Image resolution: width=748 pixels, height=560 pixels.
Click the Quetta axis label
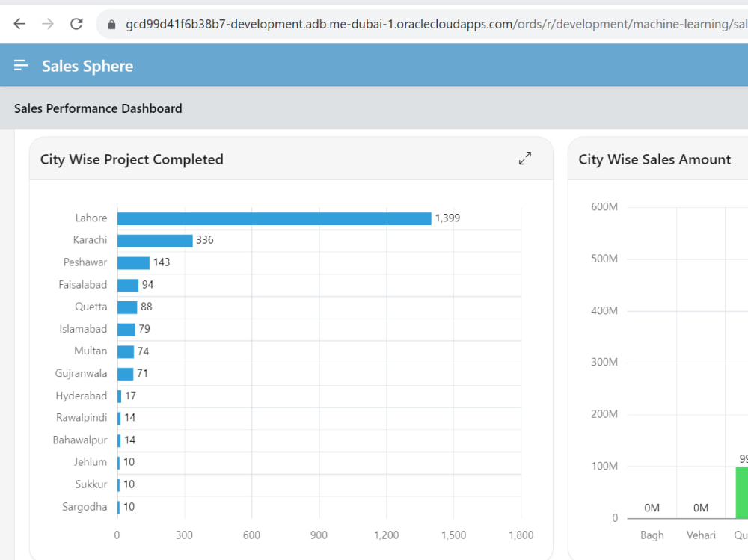(91, 307)
